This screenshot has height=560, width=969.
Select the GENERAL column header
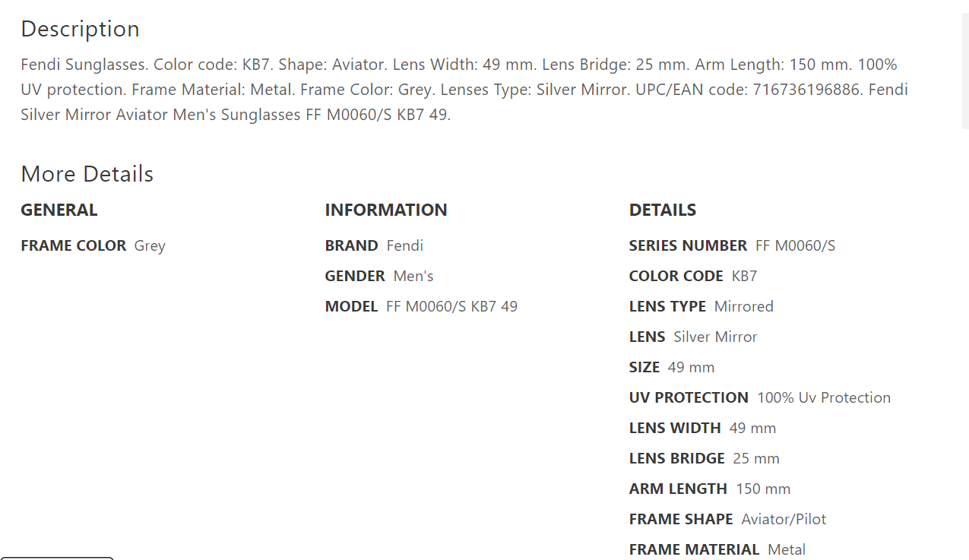(x=59, y=210)
